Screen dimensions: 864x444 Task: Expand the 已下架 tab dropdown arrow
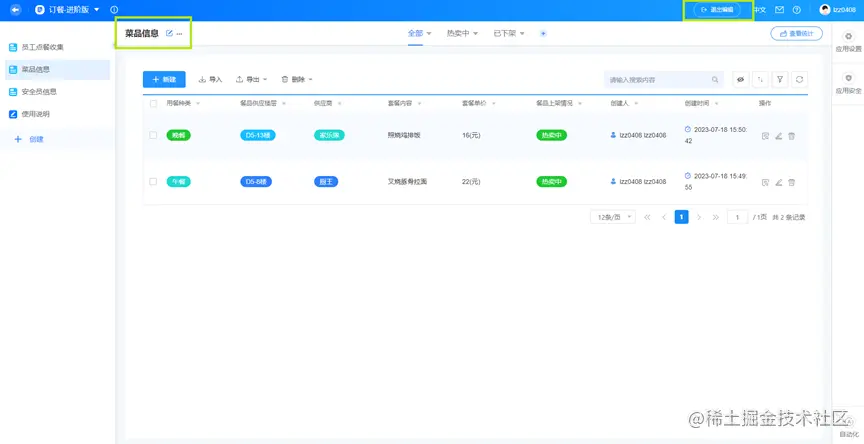(x=522, y=34)
